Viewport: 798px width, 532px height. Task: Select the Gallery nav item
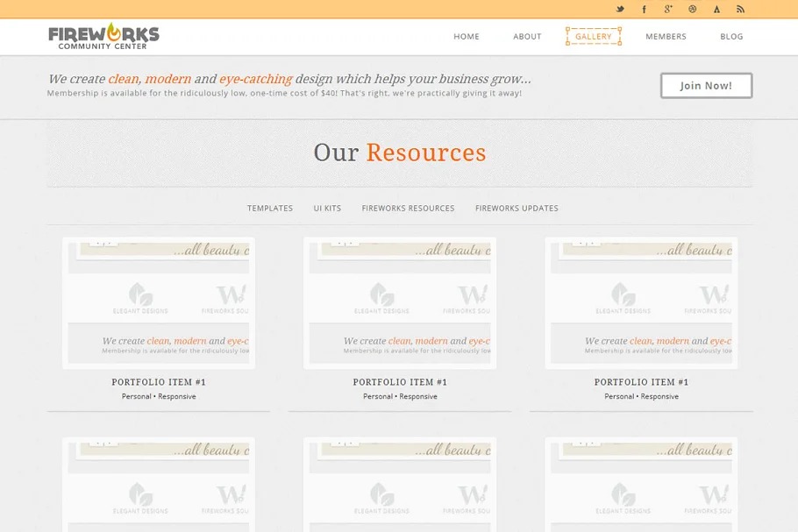(594, 37)
